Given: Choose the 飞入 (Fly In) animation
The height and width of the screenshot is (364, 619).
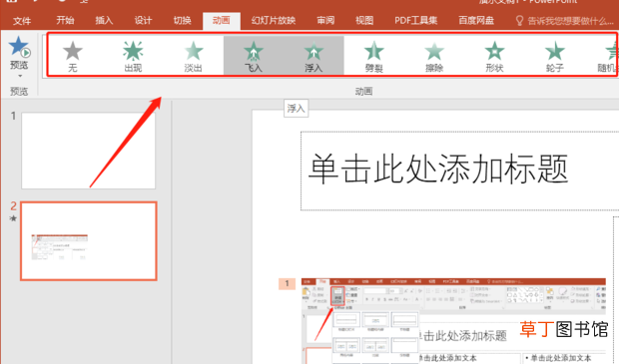Looking at the screenshot, I should [254, 56].
